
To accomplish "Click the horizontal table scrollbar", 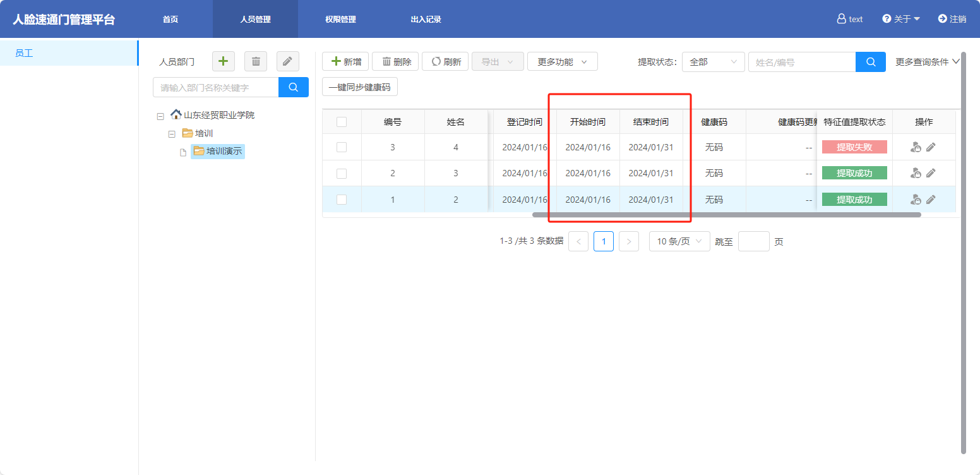I will tap(726, 215).
